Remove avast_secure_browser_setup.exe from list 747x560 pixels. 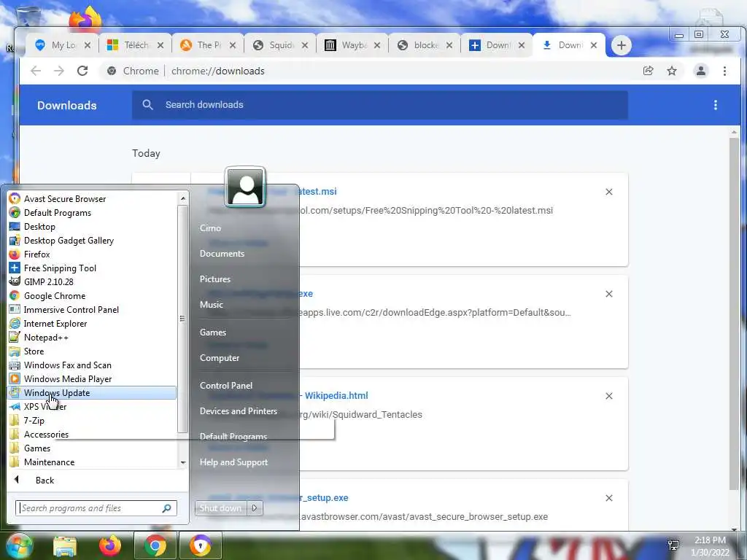pos(608,497)
